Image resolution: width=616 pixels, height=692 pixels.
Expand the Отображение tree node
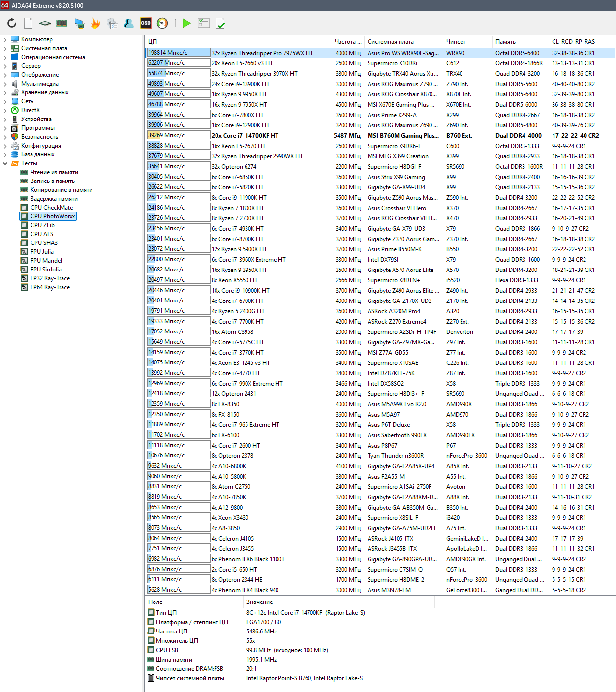pos(5,75)
